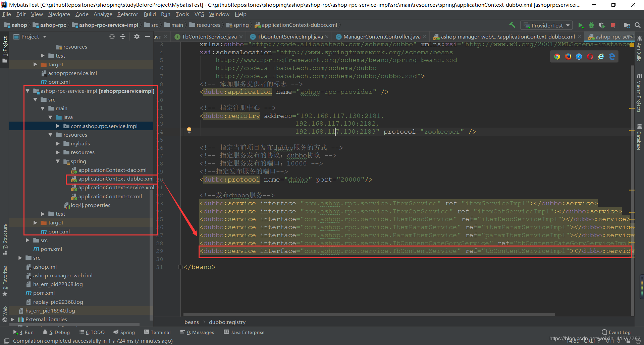Open file in Internet Explorer icon
The width and height of the screenshot is (644, 345).
click(x=601, y=57)
